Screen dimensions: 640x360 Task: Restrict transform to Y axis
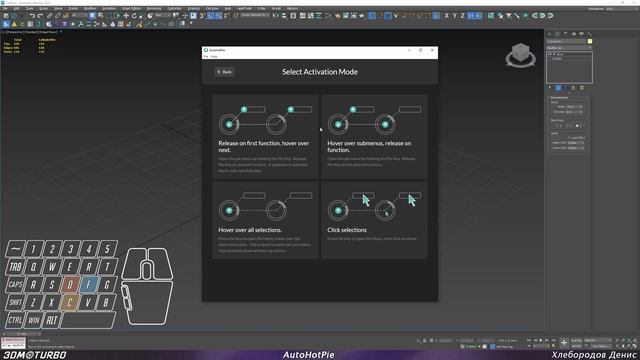coord(454,16)
